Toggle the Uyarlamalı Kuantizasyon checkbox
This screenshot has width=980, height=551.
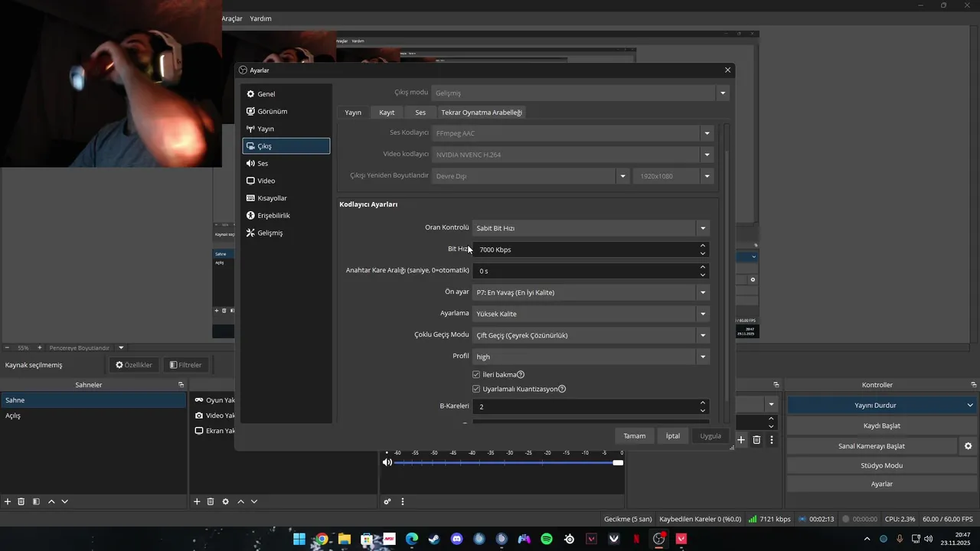(476, 389)
